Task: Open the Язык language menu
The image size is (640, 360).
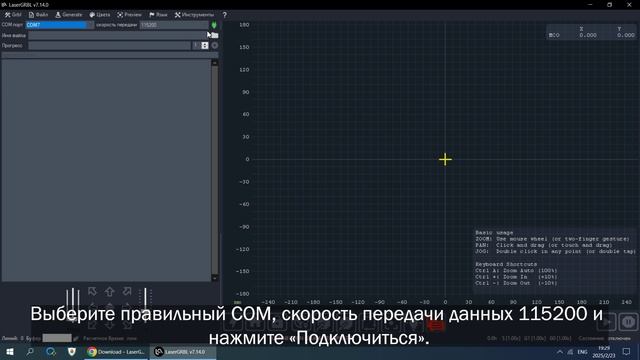Action: coord(158,15)
